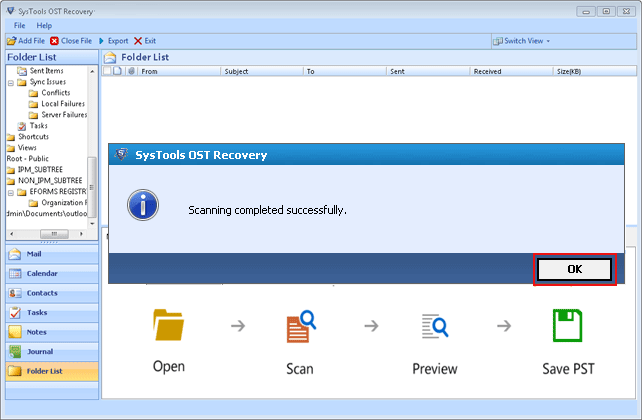Click the folder tree scroll right arrow
Viewport: 642px width, 420px height.
pos(81,234)
